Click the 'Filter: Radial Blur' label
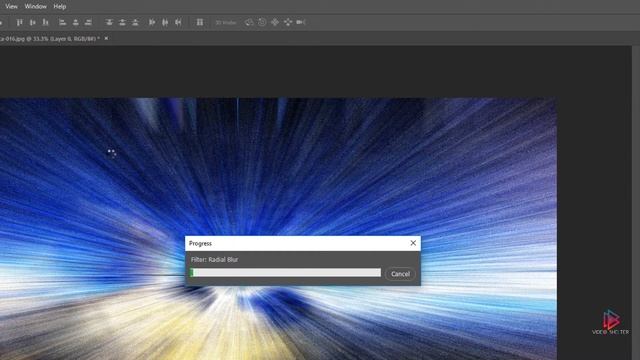The image size is (640, 360). [x=214, y=260]
